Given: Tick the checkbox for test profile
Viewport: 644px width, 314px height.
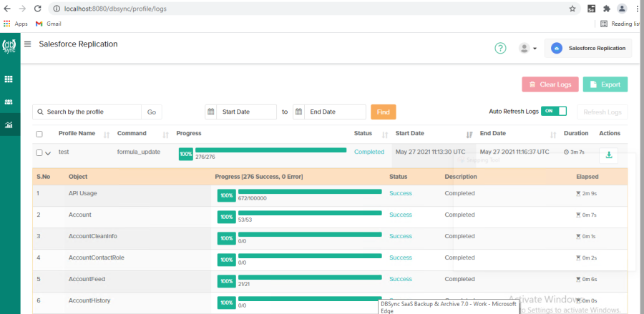Looking at the screenshot, I should point(39,152).
